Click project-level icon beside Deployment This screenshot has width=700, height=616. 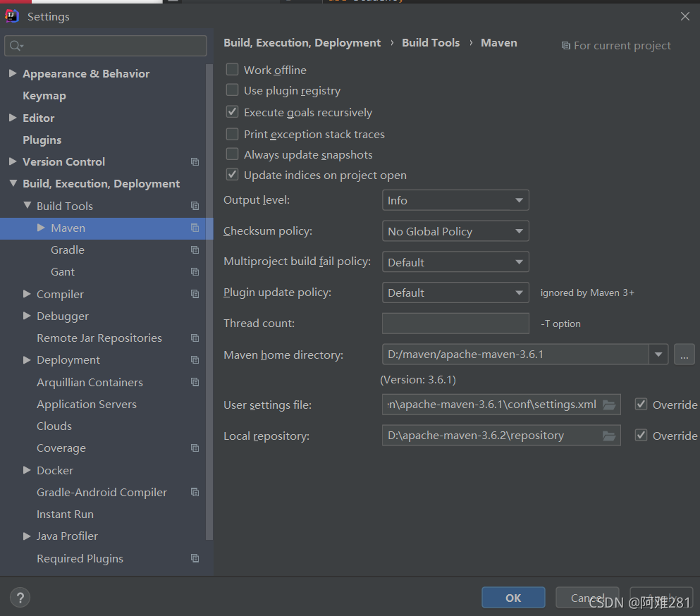(195, 359)
